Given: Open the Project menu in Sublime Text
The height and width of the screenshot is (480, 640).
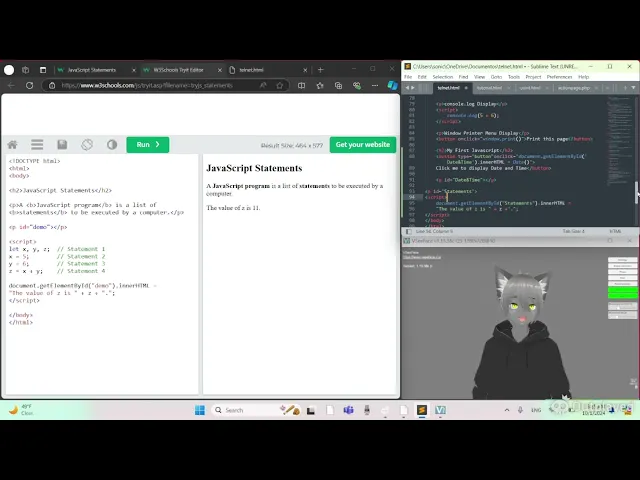Looking at the screenshot, I should [x=533, y=77].
